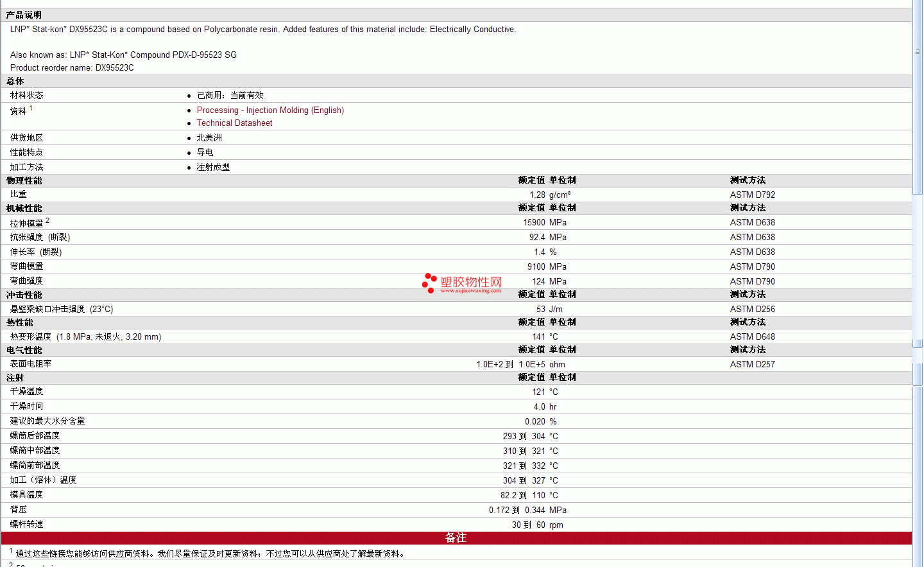This screenshot has height=567, width=924.
Task: Click the 螺筒后部温度 row label
Action: click(35, 436)
